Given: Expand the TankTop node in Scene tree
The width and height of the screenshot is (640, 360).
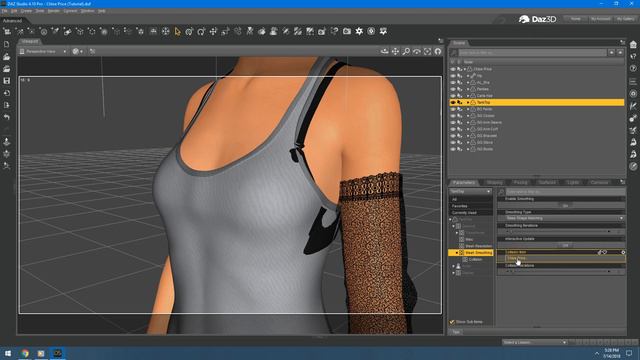Looking at the screenshot, I should 468,102.
